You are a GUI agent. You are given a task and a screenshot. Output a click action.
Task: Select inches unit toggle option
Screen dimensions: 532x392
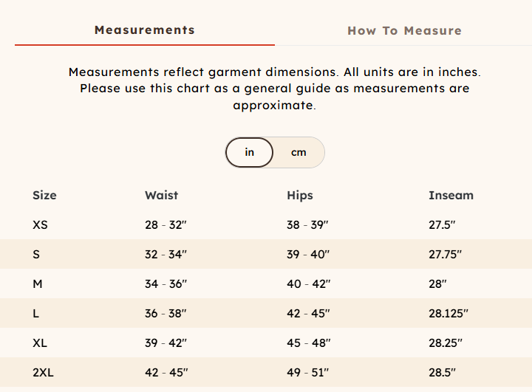click(x=250, y=152)
